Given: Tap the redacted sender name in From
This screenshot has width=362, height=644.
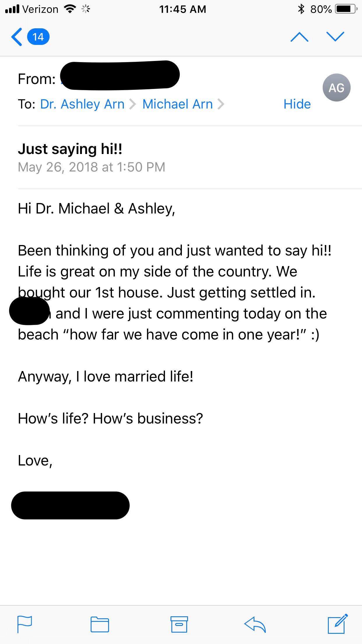Looking at the screenshot, I should [120, 75].
